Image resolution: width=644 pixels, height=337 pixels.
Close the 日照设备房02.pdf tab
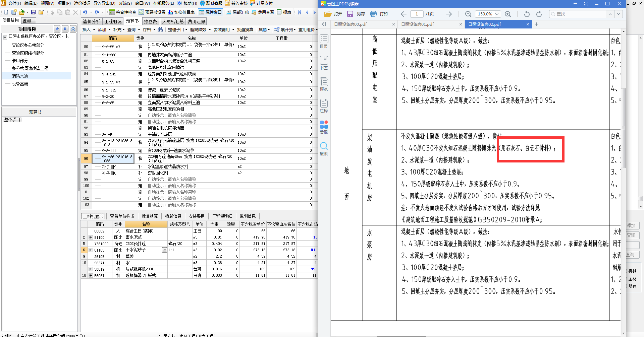point(528,24)
